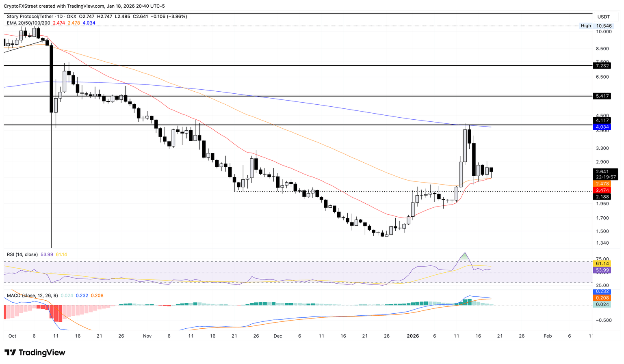The width and height of the screenshot is (624, 364).
Task: Click the TradingView logo icon
Action: point(10,353)
